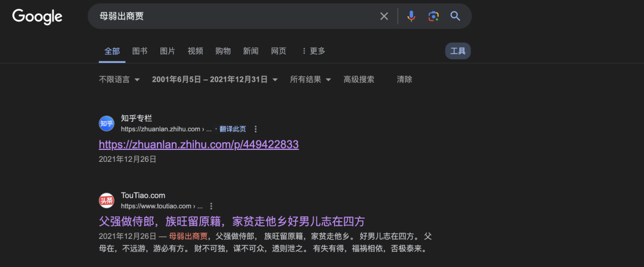644x267 pixels.
Task: Click the 知乎专栏 site name
Action: tap(137, 118)
